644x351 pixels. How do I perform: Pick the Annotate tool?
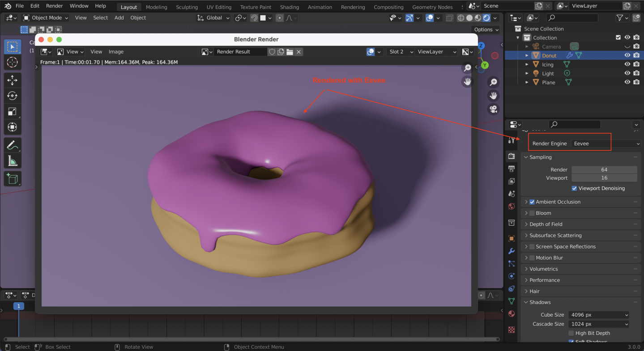click(x=13, y=144)
